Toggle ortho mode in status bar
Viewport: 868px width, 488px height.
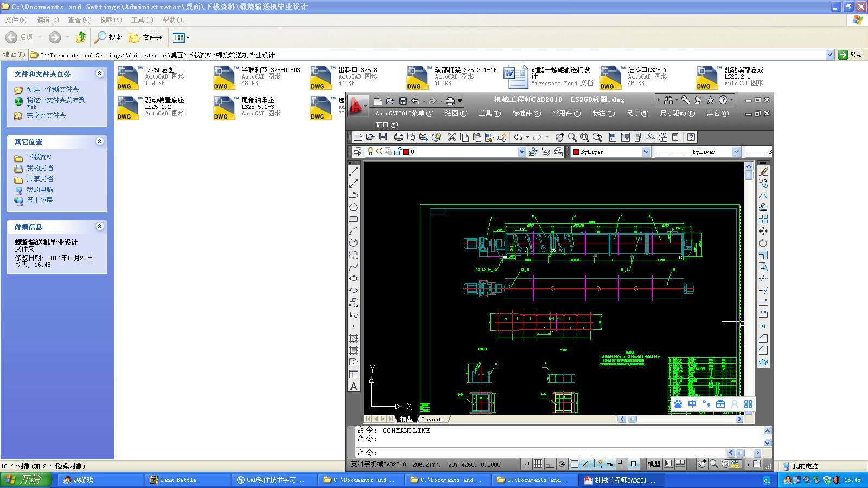550,464
